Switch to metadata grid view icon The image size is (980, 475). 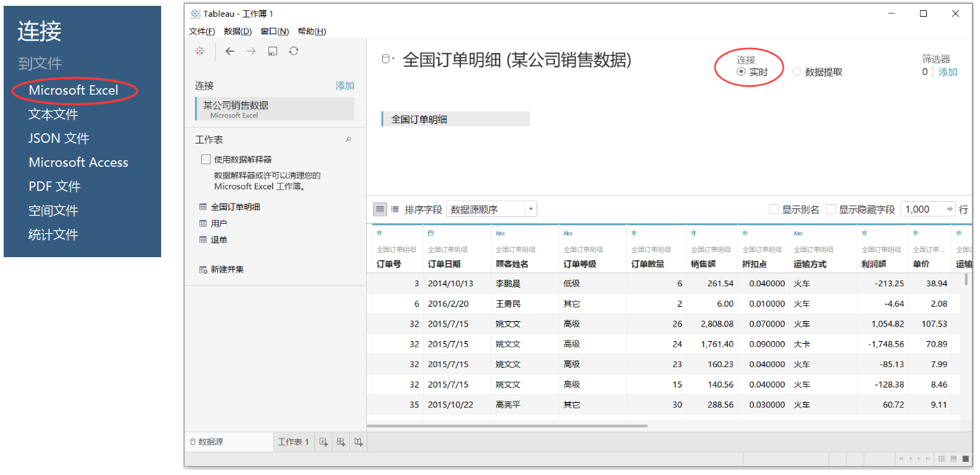[394, 209]
